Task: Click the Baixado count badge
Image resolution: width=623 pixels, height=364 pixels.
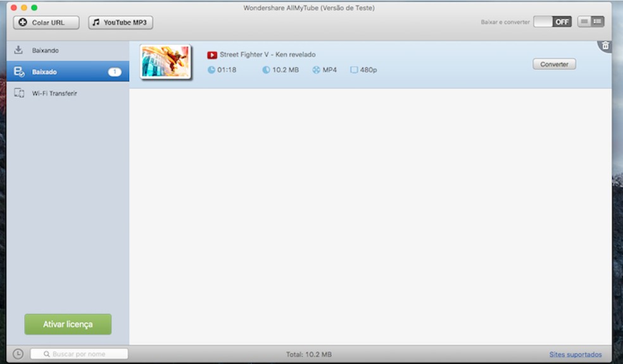Action: click(x=115, y=72)
